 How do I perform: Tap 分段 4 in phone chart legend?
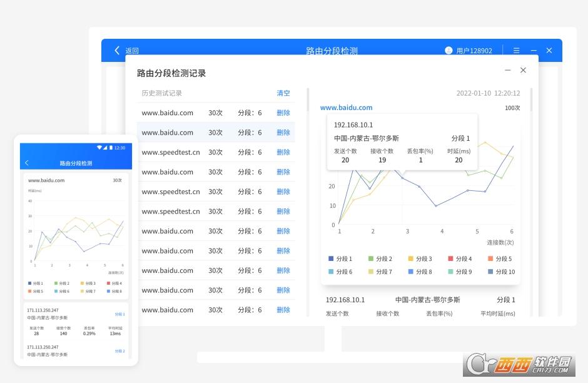click(114, 283)
